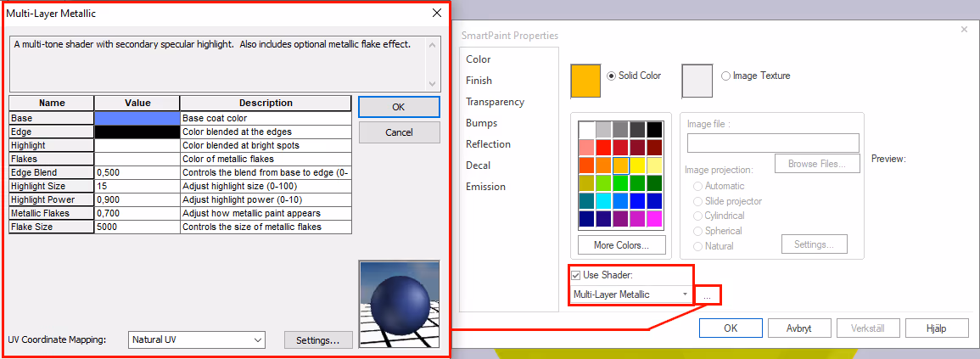This screenshot has height=359, width=980.
Task: Edit the Edge Blend value 0,500
Action: click(x=137, y=172)
